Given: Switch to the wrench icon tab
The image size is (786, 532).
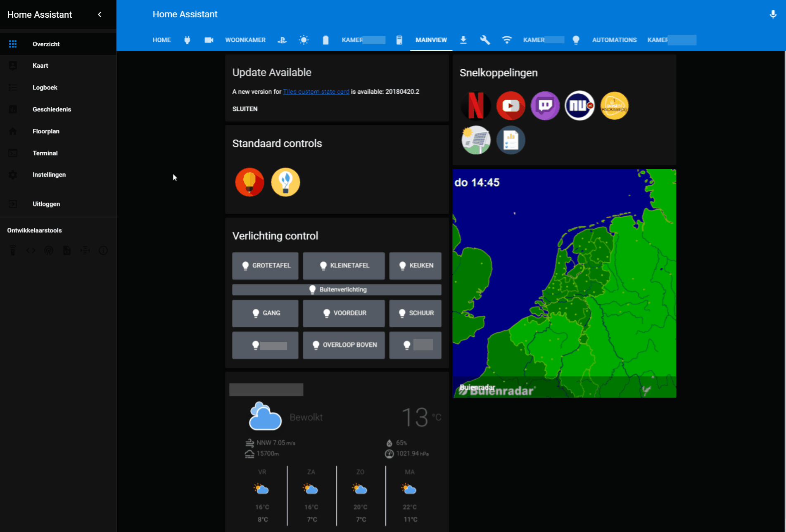Looking at the screenshot, I should click(485, 40).
